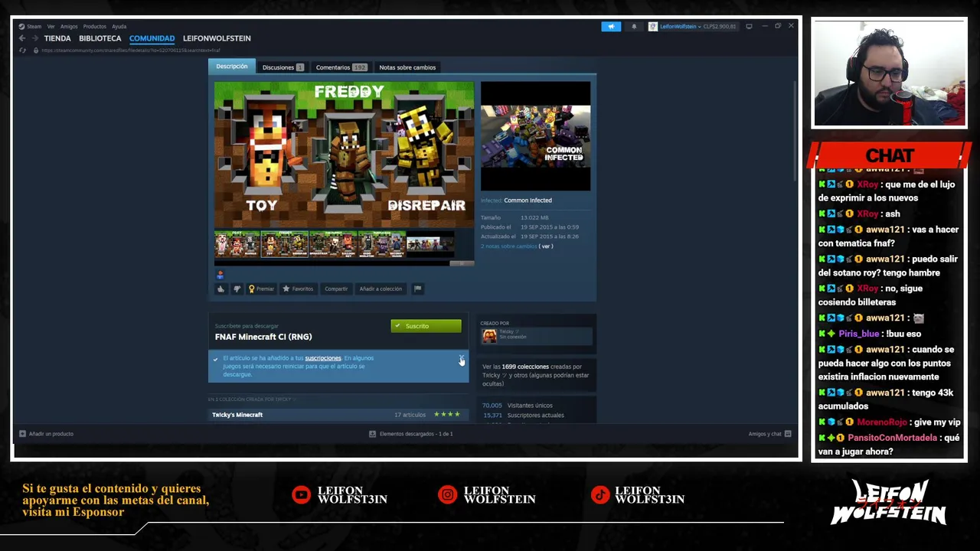Open the Common Infected side preview image
Viewport: 980px width, 551px height.
click(535, 137)
